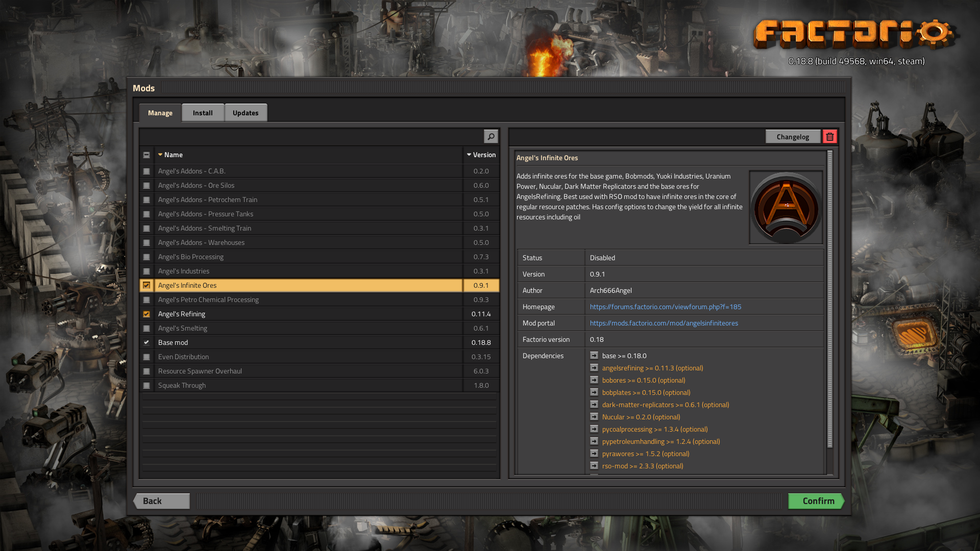
Task: Disable Angel's Infinite Ores checkbox
Action: 146,285
